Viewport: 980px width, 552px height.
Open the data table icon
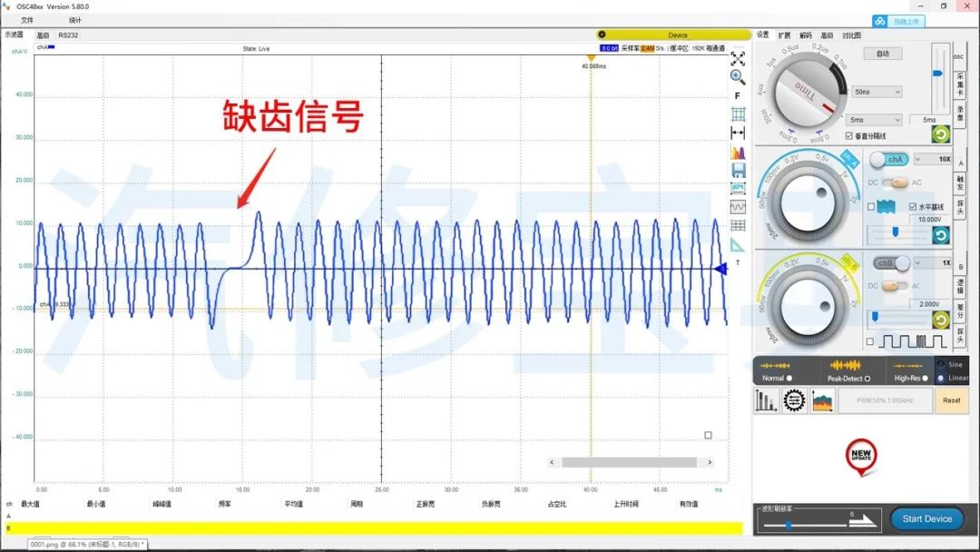click(738, 226)
